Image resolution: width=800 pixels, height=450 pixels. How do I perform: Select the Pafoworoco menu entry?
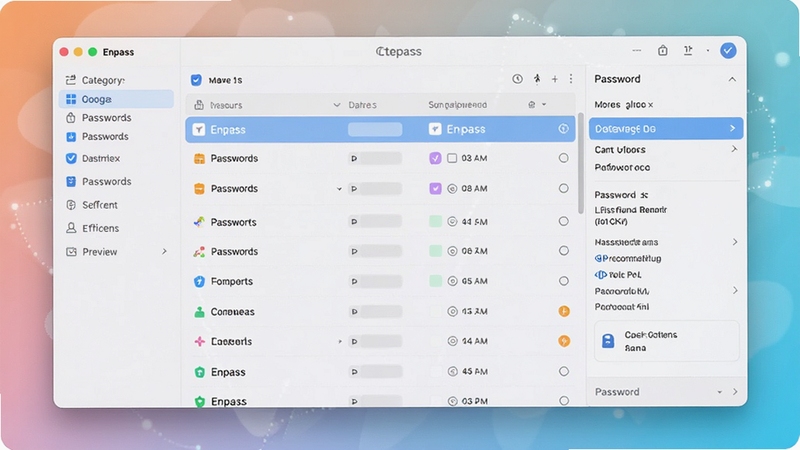[x=622, y=167]
